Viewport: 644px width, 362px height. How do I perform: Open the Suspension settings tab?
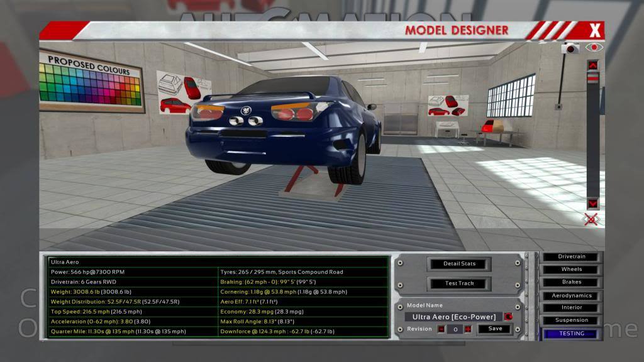(x=572, y=321)
